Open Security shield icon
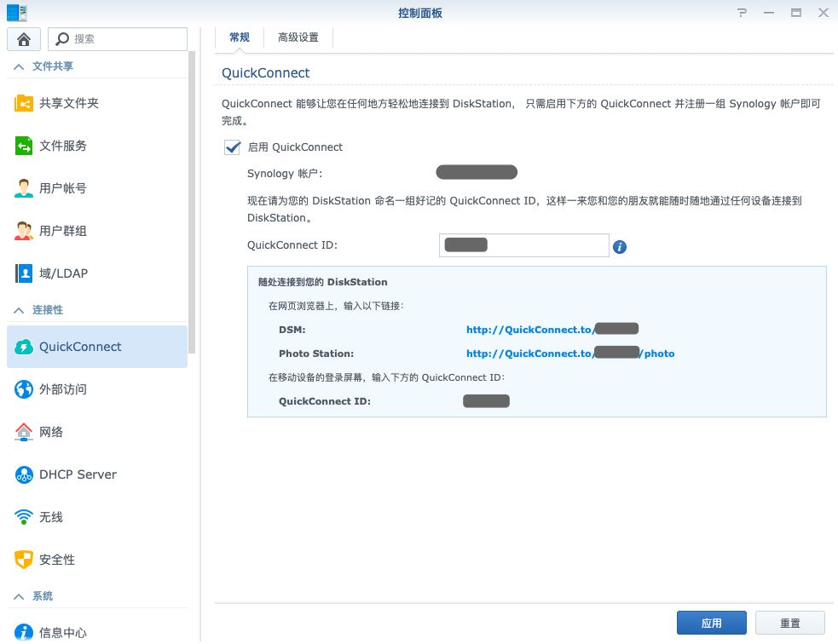The width and height of the screenshot is (838, 644). coord(24,560)
